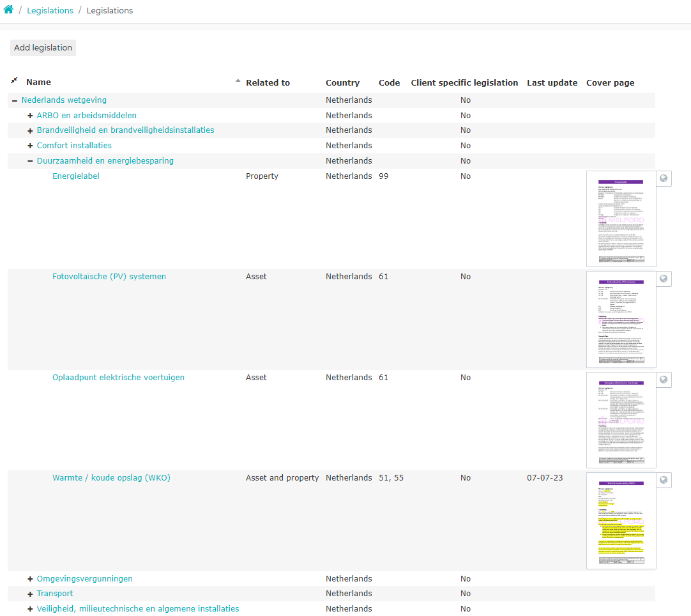This screenshot has height=616, width=691.
Task: Open the Nederlands wetgeving link
Action: tap(64, 100)
